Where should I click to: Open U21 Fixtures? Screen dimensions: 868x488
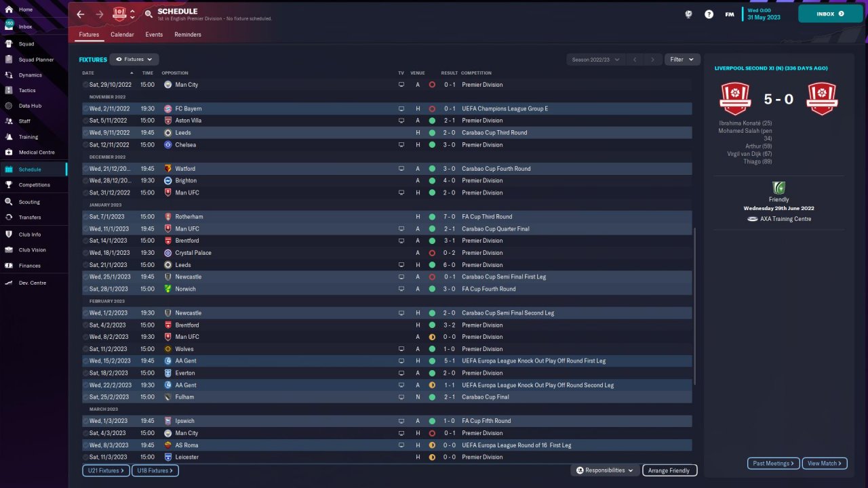point(106,470)
